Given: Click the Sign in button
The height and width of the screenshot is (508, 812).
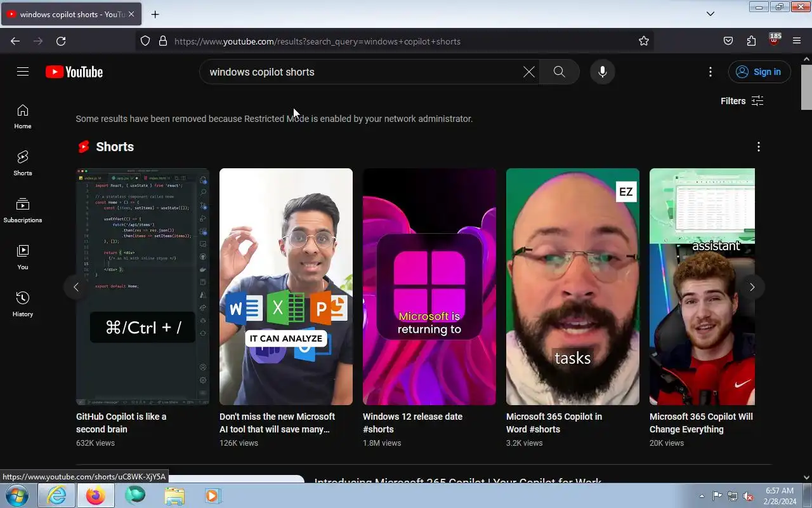Looking at the screenshot, I should point(759,72).
